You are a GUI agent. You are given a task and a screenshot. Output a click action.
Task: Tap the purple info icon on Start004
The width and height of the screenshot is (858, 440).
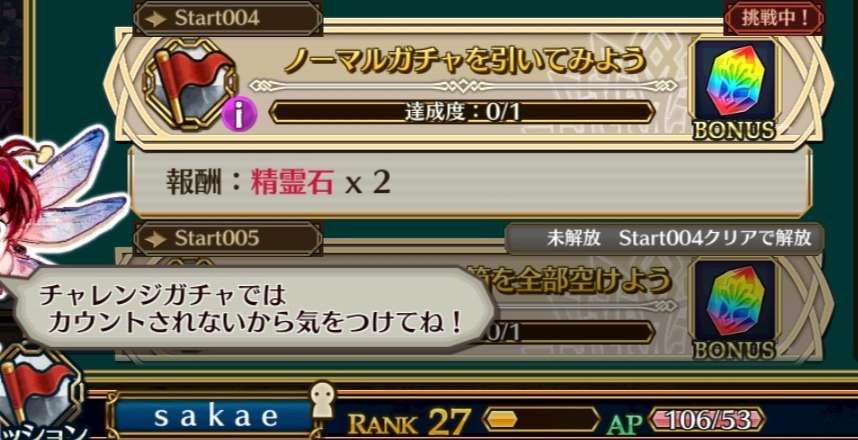pos(239,114)
